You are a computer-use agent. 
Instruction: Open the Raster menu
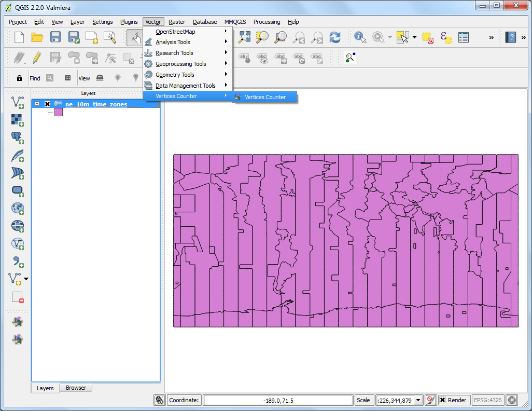click(x=176, y=22)
